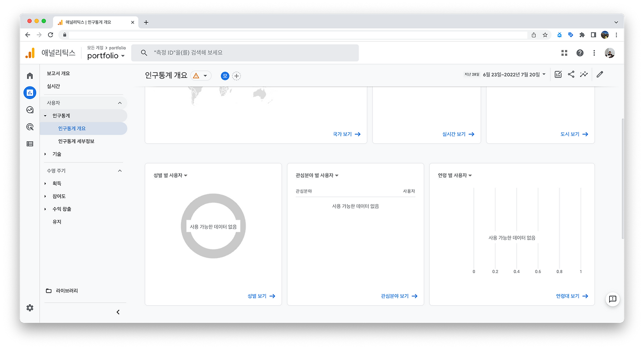This screenshot has height=349, width=644.
Task: Collapse the sidebar with chevron arrow
Action: [x=118, y=312]
